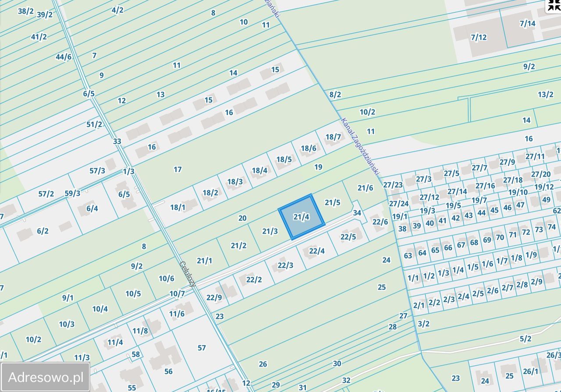Choose parcel 11/8
Image resolution: width=561 pixels, height=392 pixels.
[140, 331]
